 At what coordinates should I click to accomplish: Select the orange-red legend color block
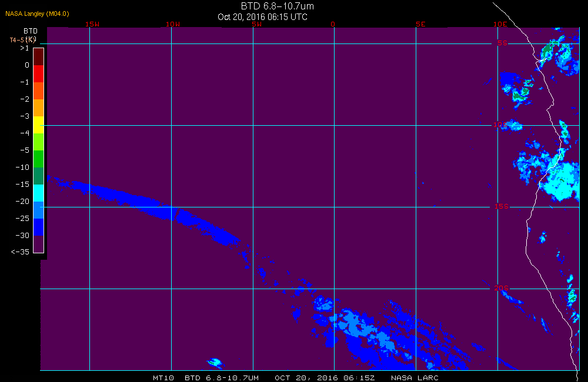point(39,91)
